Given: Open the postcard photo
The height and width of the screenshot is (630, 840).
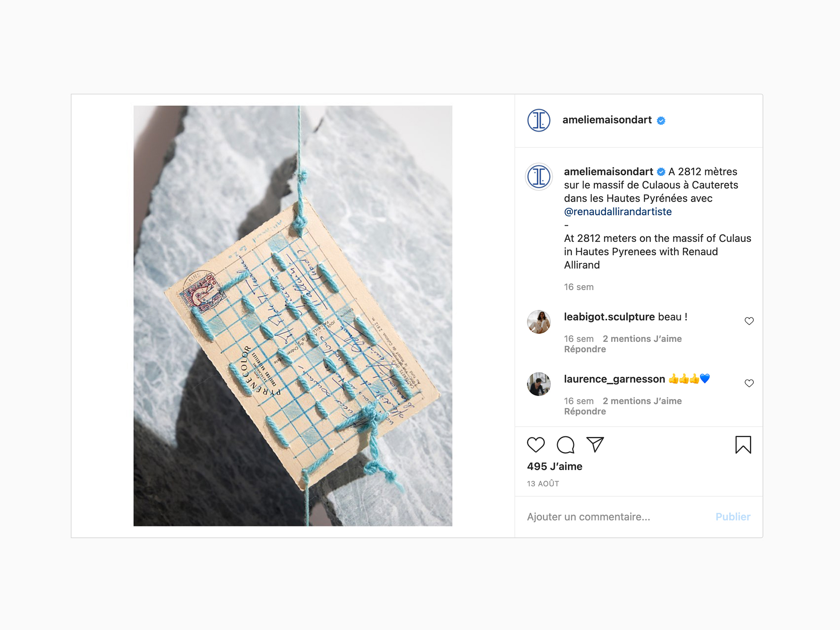Looking at the screenshot, I should pos(293,316).
